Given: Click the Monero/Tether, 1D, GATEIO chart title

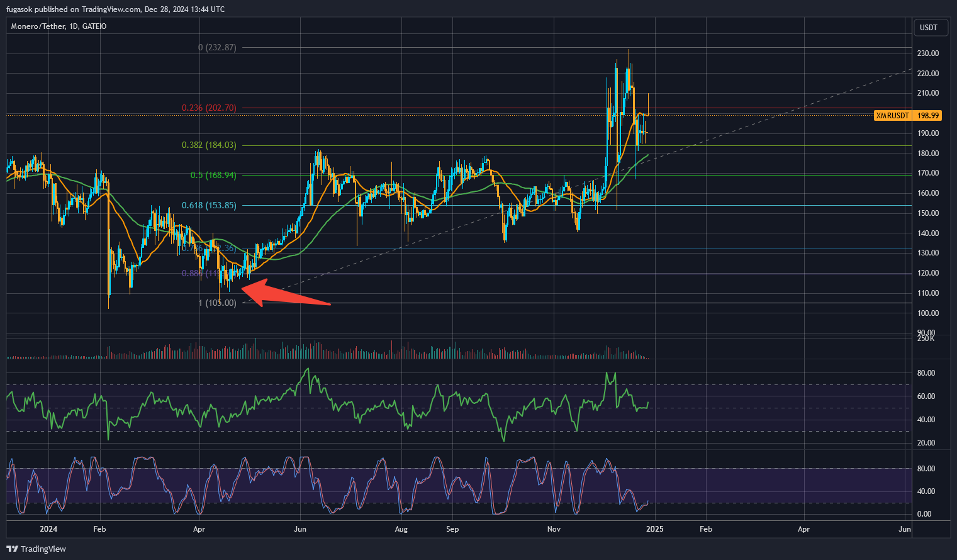Looking at the screenshot, I should [x=59, y=26].
